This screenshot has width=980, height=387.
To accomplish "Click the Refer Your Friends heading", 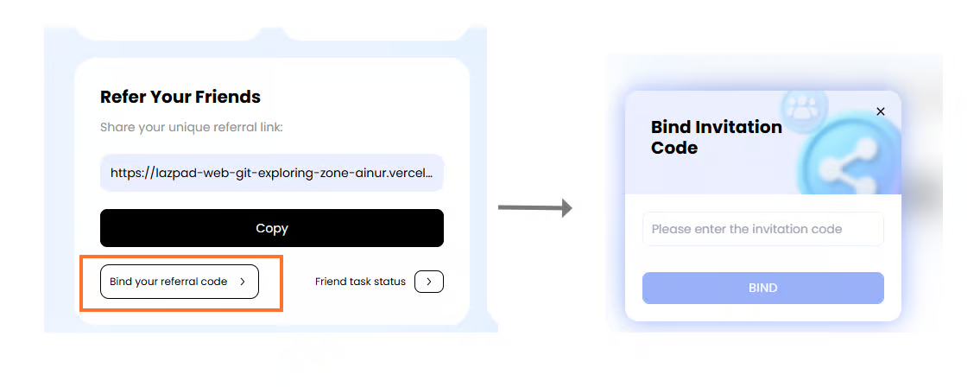I will pos(180,97).
